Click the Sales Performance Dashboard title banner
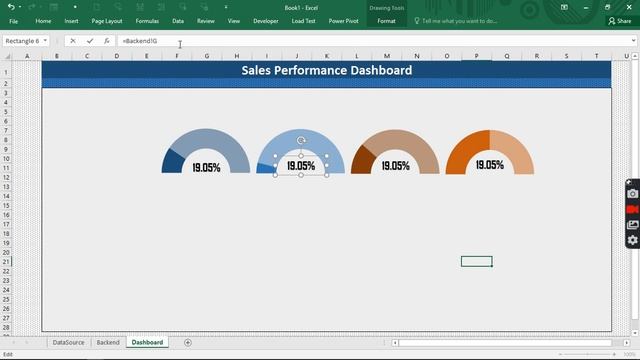This screenshot has width=640, height=360. [x=327, y=70]
